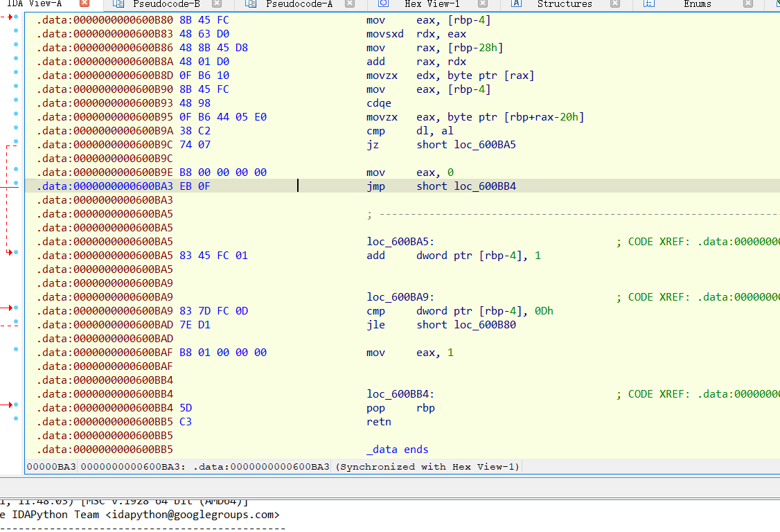The image size is (780, 532).
Task: Close the Hex View-1 tab
Action: (481, 3)
